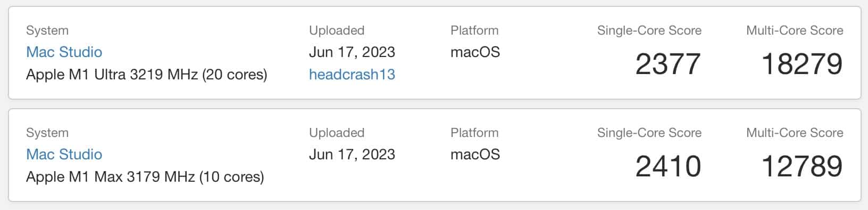Image resolution: width=868 pixels, height=210 pixels.
Task: Click Multi-Core Score heading in the first card
Action: click(x=795, y=30)
